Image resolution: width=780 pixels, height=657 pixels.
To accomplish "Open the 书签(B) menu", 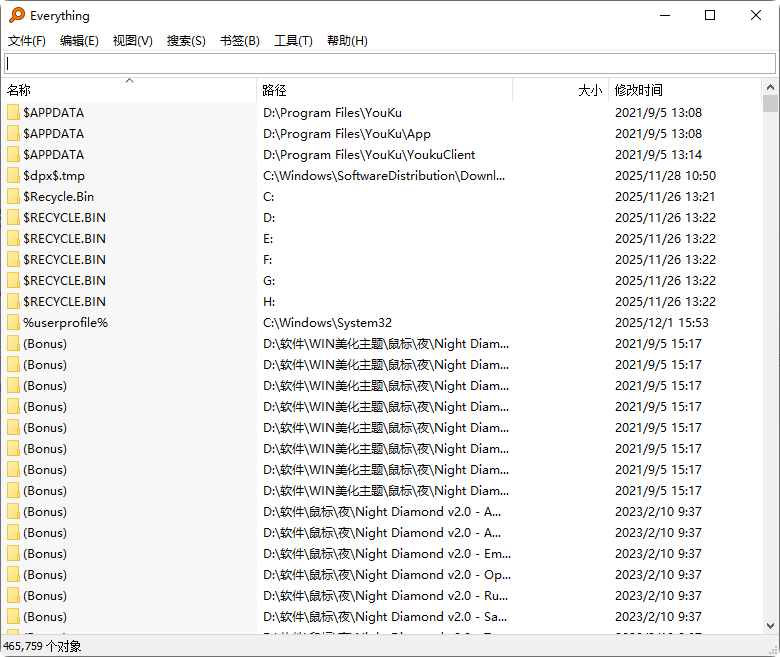I will (240, 41).
